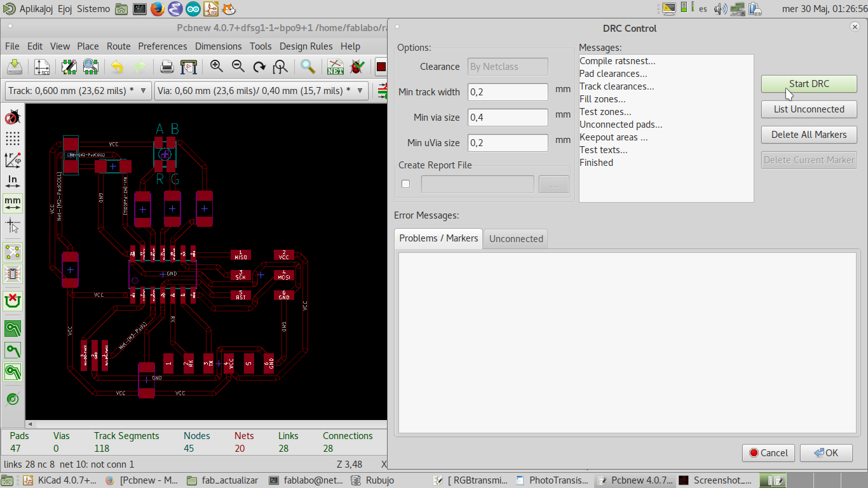Toggle DRC off icon in left toolbar
The width and height of the screenshot is (868, 488).
13,118
